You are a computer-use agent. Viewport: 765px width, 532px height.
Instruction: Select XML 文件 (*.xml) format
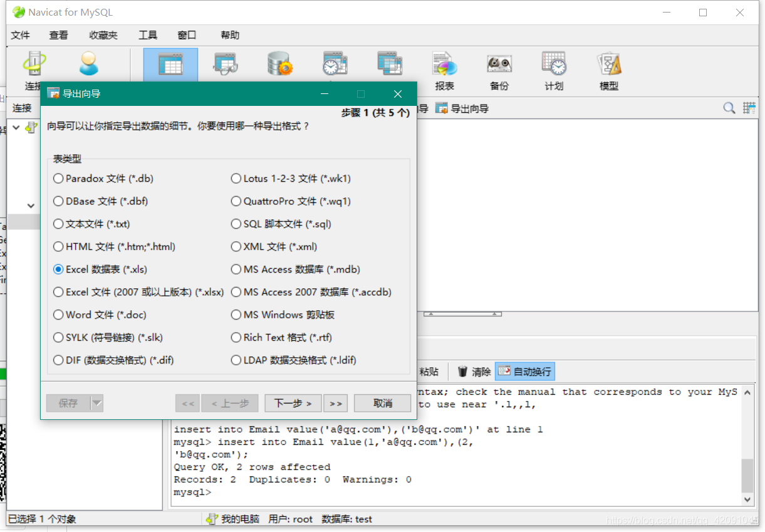[x=274, y=247]
